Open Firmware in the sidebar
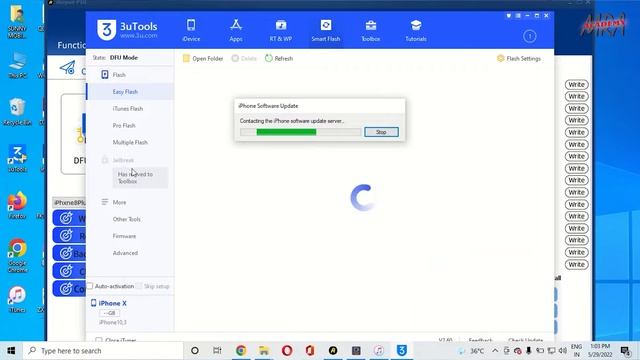 point(124,236)
